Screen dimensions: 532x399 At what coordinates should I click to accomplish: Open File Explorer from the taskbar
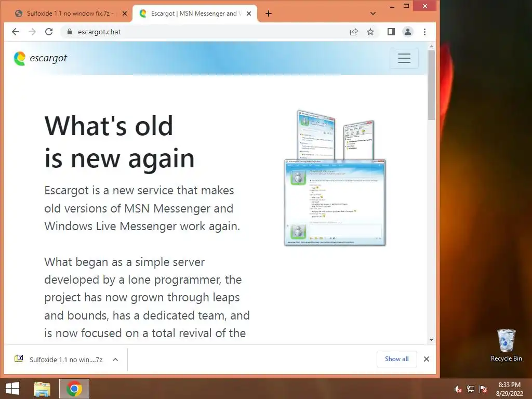coord(42,389)
